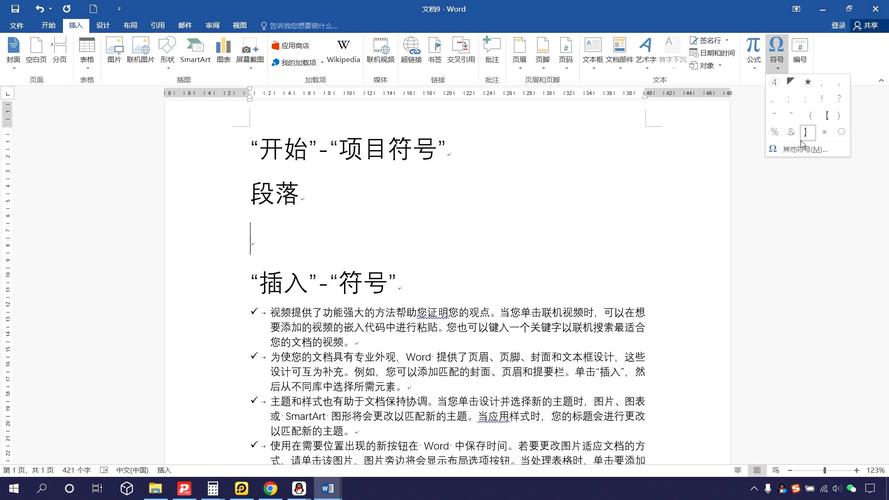Screen dimensions: 889x500
Task: Select the star symbol in the gallery
Action: click(x=808, y=82)
